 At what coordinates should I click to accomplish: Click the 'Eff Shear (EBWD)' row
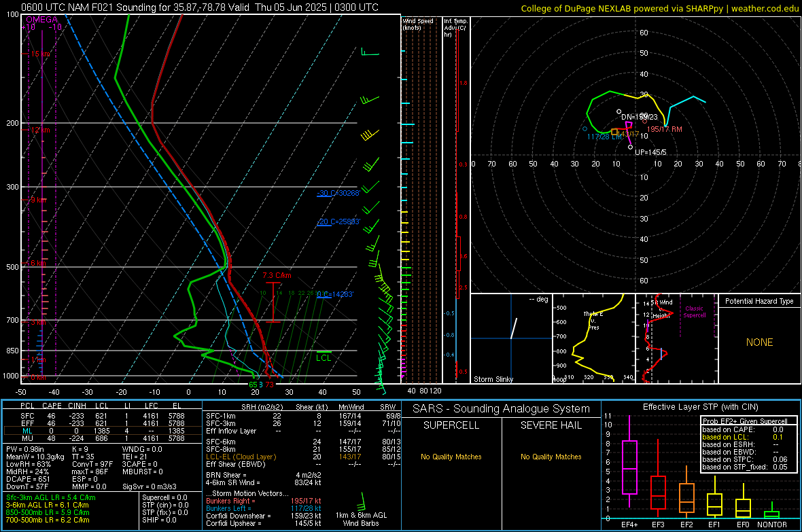(x=303, y=464)
